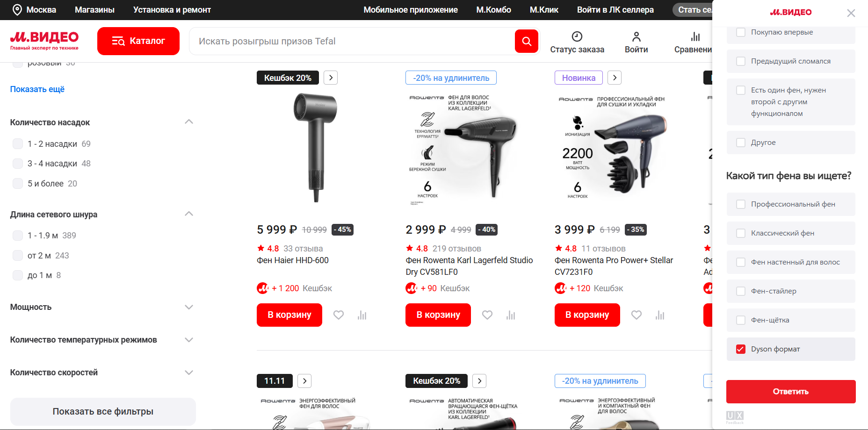868x430 pixels.
Task: Expand the Количество скоростей filter
Action: [189, 373]
